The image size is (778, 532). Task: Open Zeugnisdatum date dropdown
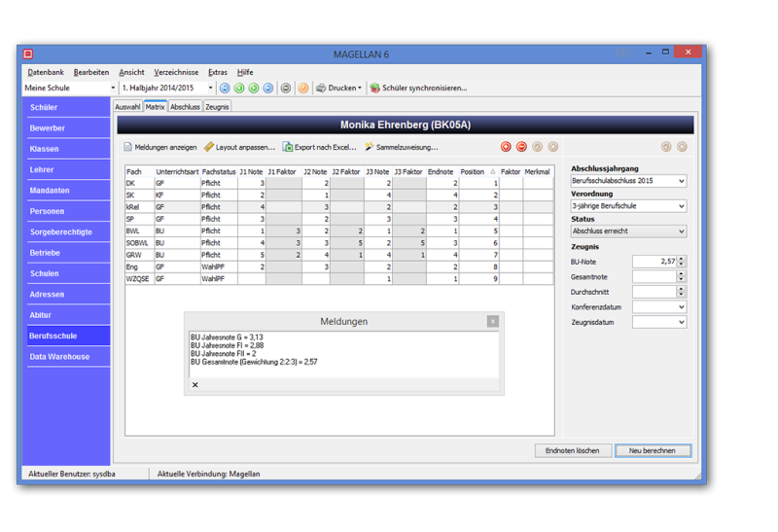coord(682,322)
